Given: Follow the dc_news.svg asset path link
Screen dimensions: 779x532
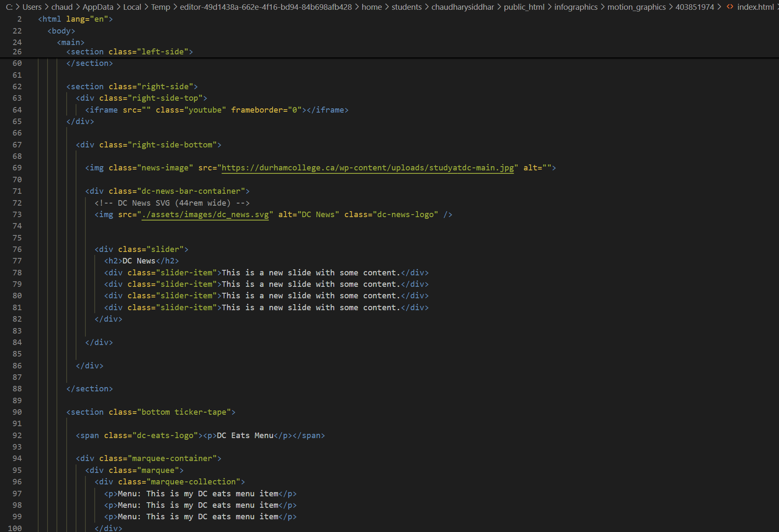Looking at the screenshot, I should pos(205,215).
